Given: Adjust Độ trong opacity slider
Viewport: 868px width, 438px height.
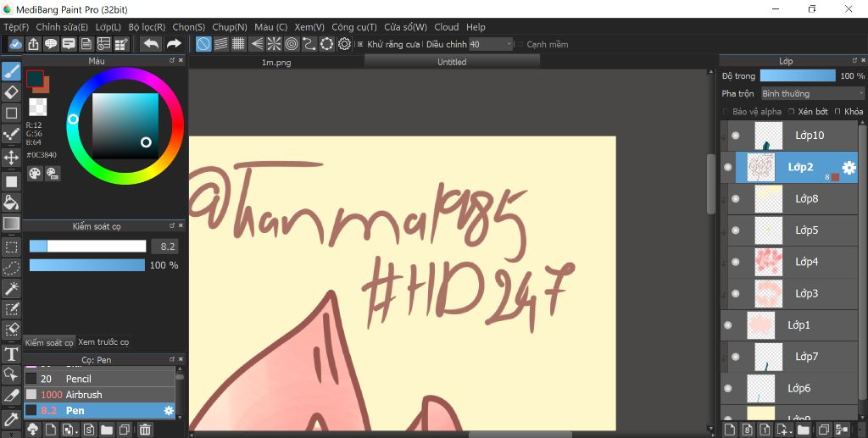Looking at the screenshot, I should pos(798,75).
